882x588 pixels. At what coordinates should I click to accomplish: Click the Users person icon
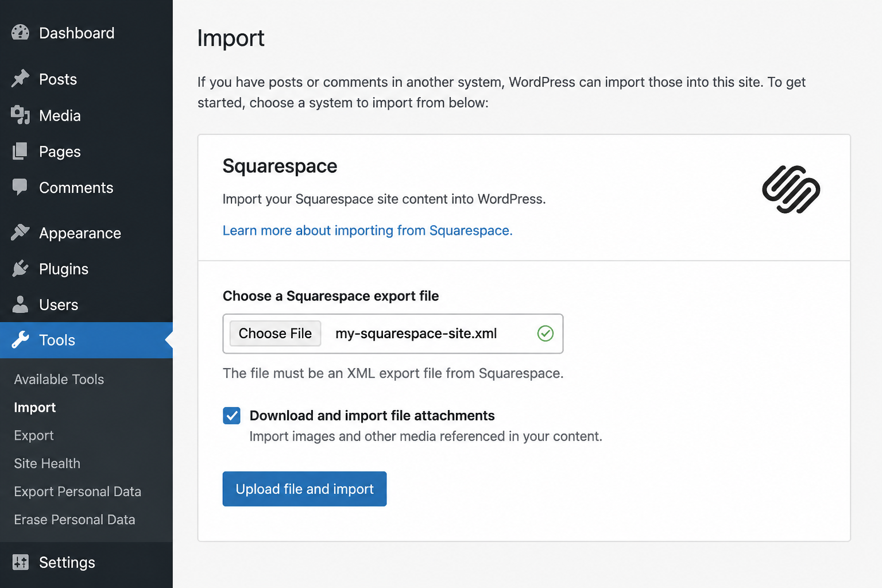20,304
